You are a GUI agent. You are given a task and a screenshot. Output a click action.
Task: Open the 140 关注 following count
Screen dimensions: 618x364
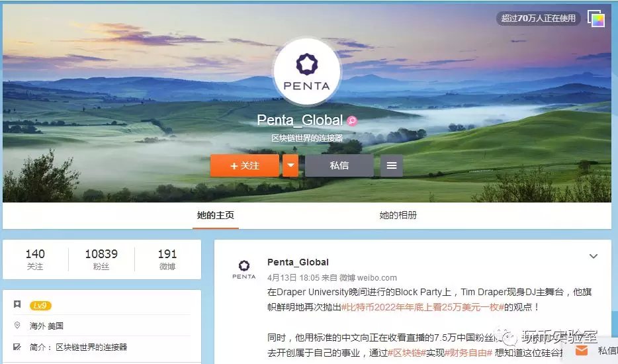35,259
